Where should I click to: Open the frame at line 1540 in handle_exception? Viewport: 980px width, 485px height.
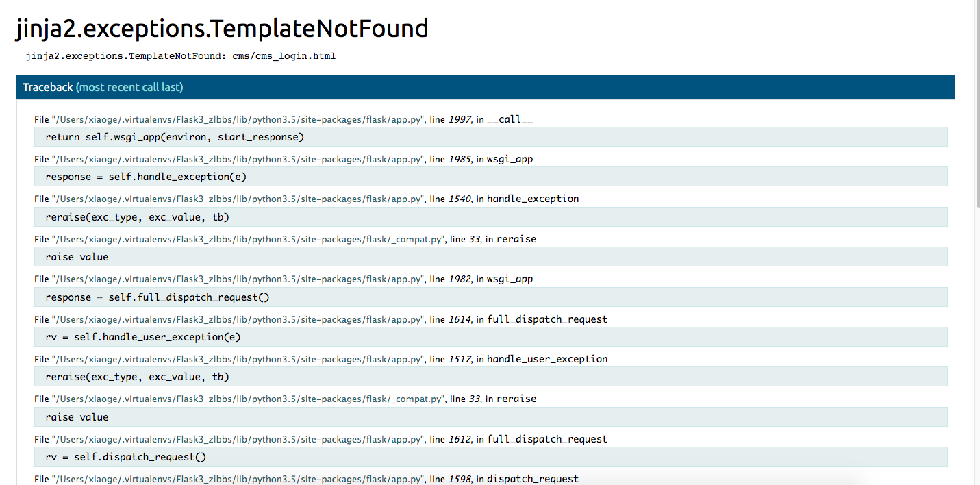(x=307, y=199)
